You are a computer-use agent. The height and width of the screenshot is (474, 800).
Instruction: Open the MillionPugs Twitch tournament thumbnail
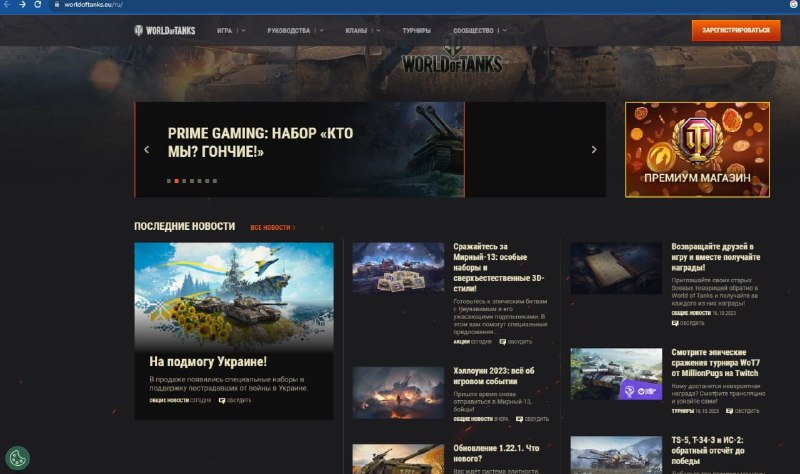point(616,374)
